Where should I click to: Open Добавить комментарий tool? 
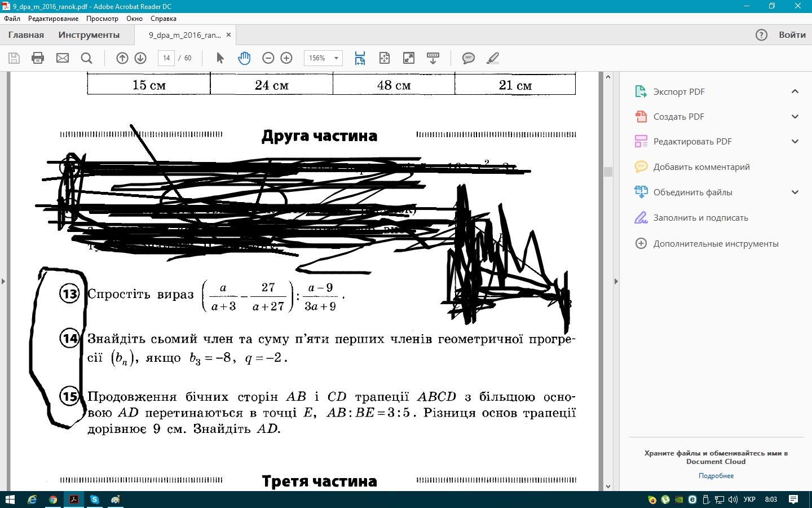pos(701,167)
